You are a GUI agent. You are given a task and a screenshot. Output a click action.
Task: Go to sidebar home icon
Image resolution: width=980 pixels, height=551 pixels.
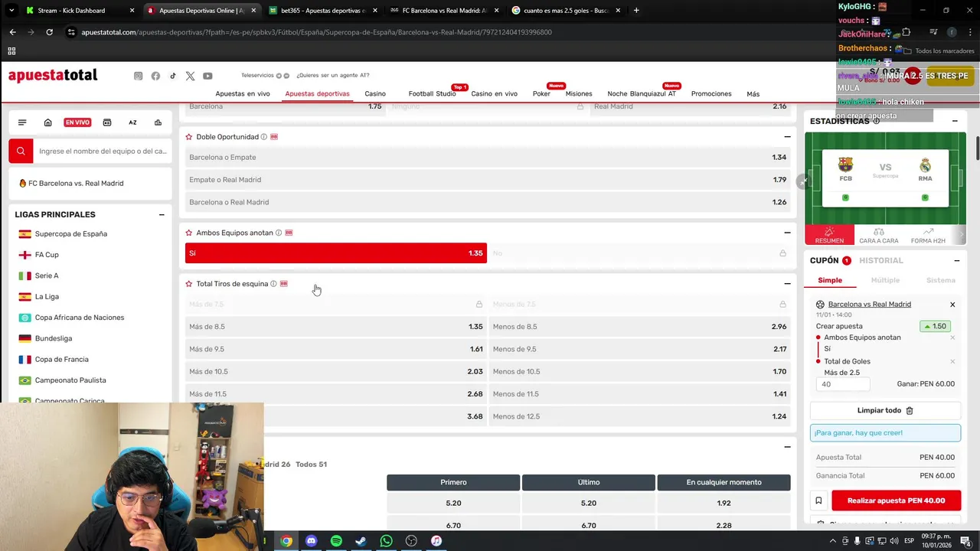[x=47, y=122]
